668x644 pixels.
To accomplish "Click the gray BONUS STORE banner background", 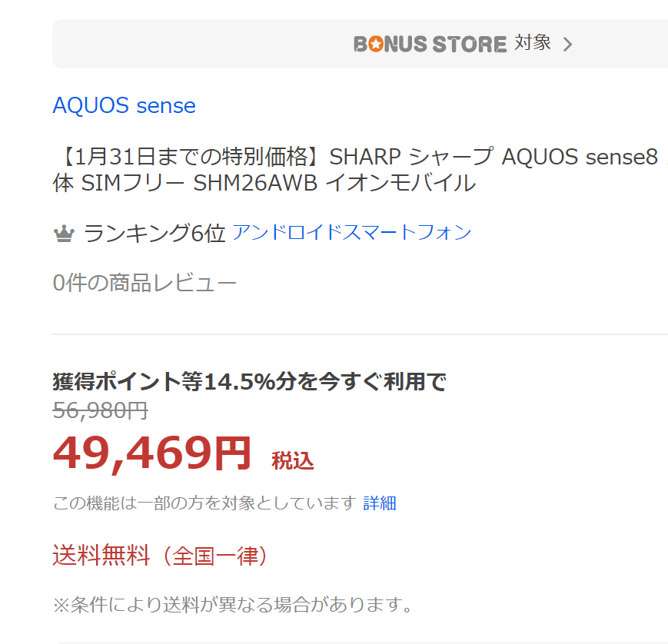I will coord(192,44).
